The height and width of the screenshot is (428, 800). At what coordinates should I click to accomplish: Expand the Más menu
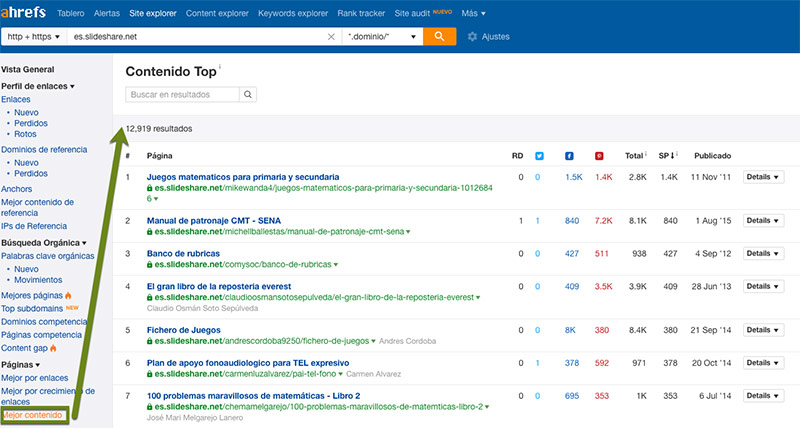(473, 13)
